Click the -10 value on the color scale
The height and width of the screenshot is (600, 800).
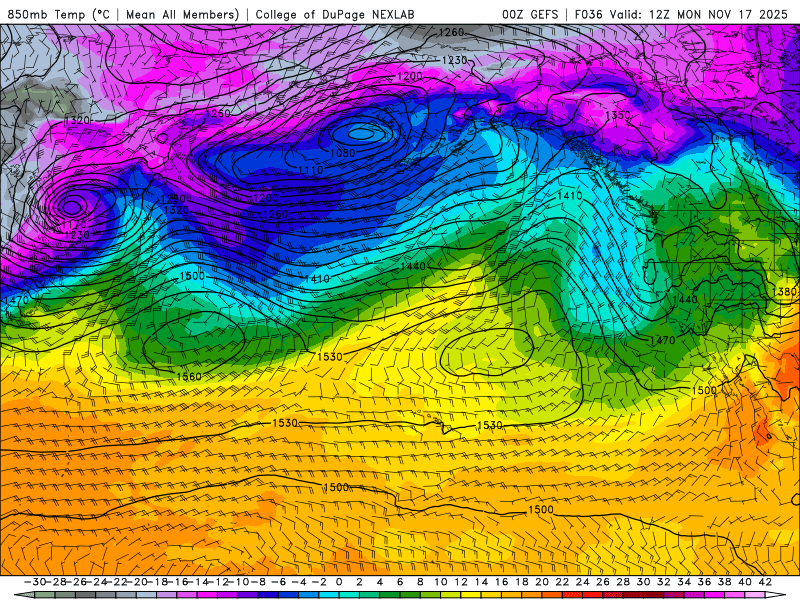[239, 582]
